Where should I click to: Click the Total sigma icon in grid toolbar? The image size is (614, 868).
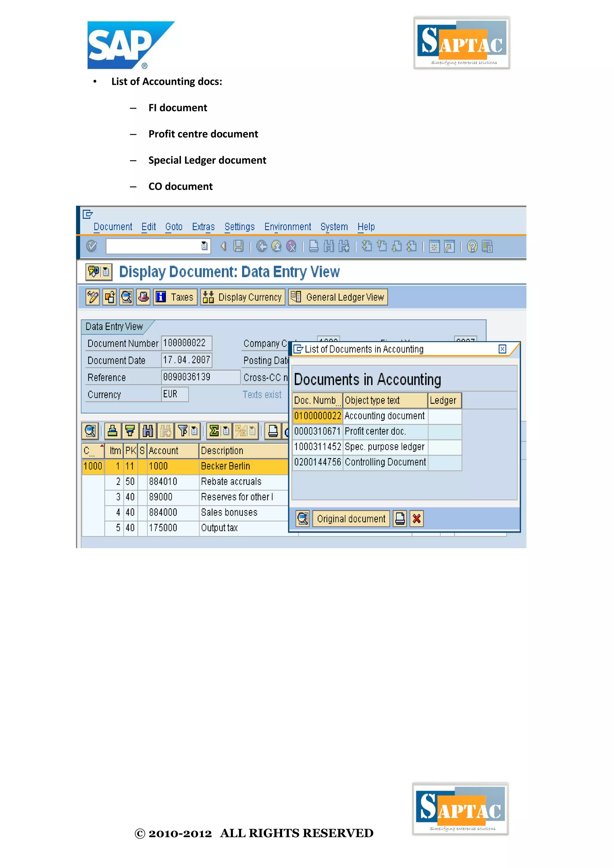coord(214,431)
